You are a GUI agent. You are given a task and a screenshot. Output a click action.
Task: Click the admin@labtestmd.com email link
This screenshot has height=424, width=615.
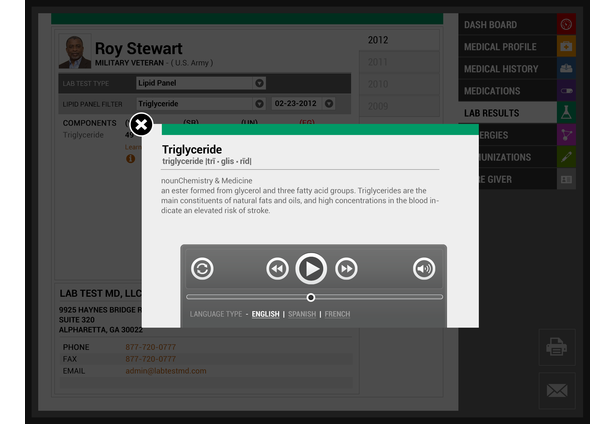coord(166,371)
